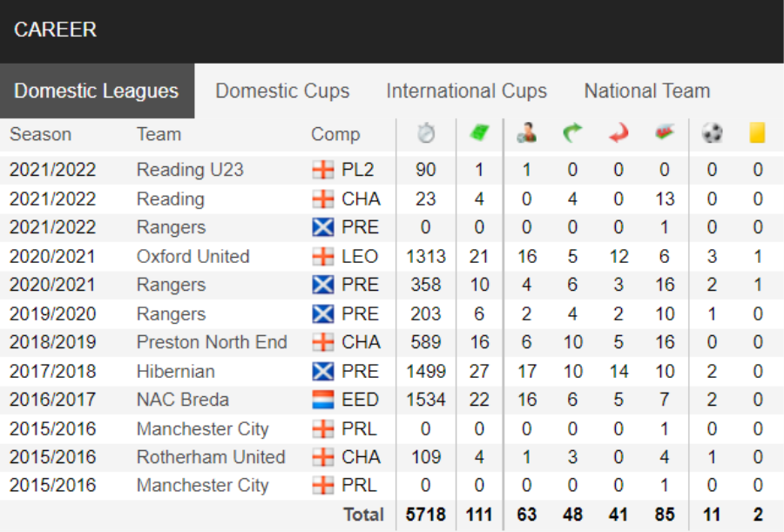Open the Preston North End team link
The height and width of the screenshot is (532, 784).
coord(212,342)
